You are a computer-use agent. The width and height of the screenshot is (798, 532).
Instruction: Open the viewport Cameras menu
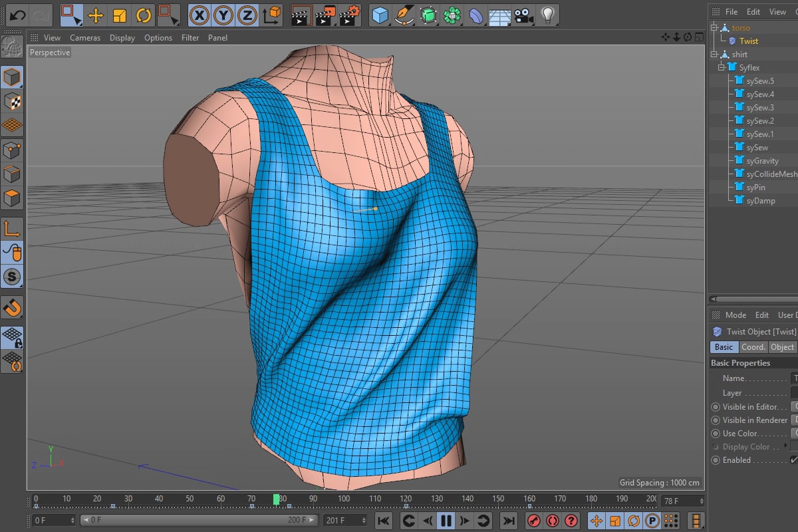pos(85,38)
